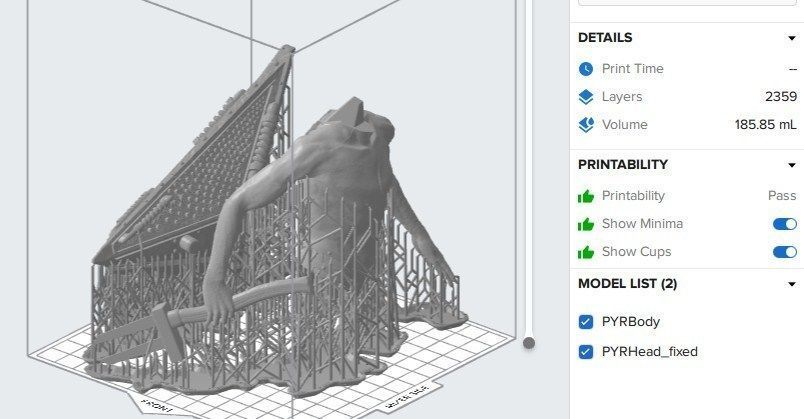Screen dimensions: 804x419
Task: Click the Printability thumbs-up icon
Action: (x=586, y=196)
